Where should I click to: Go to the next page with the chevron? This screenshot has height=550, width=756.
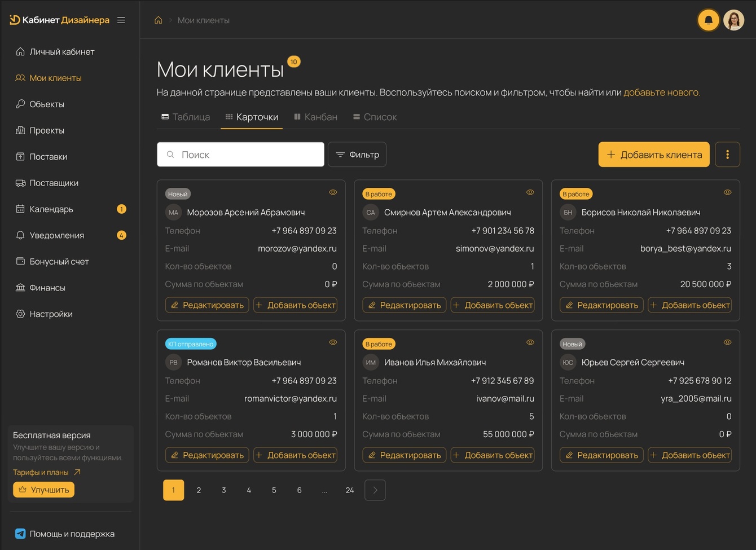[x=375, y=490]
